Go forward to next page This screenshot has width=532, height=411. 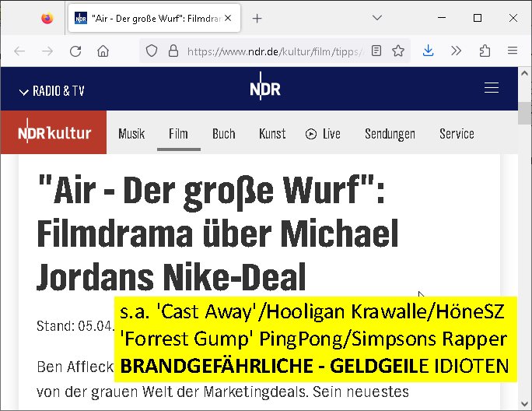click(47, 51)
